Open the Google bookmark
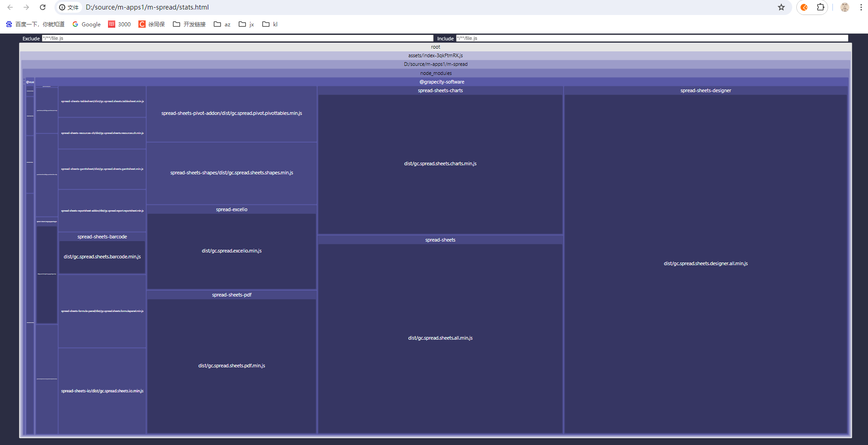 click(87, 24)
